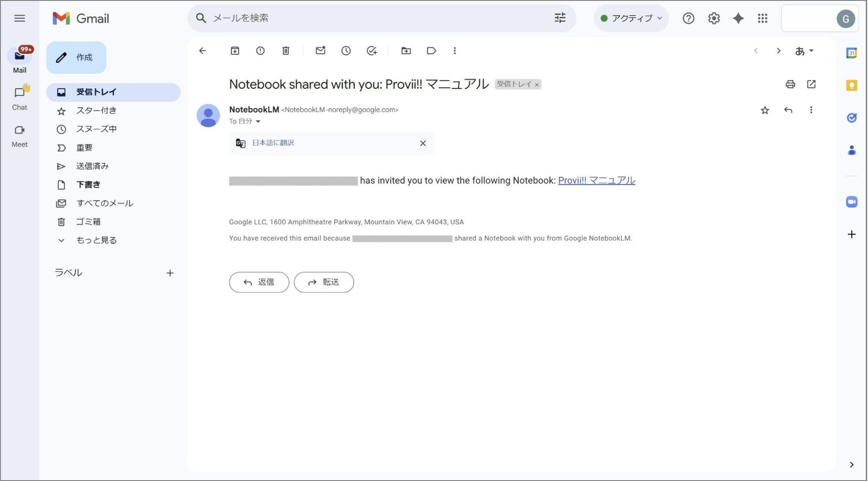Open the Google account avatar G
868x481 pixels.
[x=845, y=19]
